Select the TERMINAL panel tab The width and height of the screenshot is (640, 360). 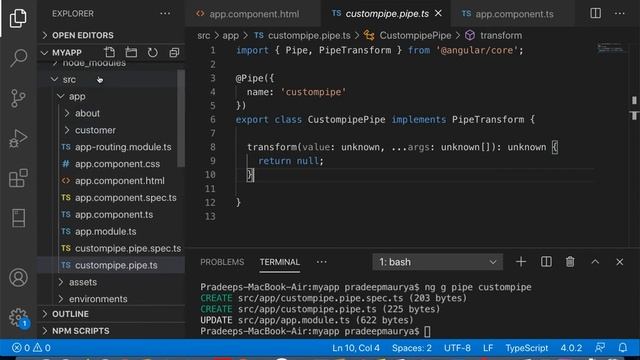click(x=280, y=262)
